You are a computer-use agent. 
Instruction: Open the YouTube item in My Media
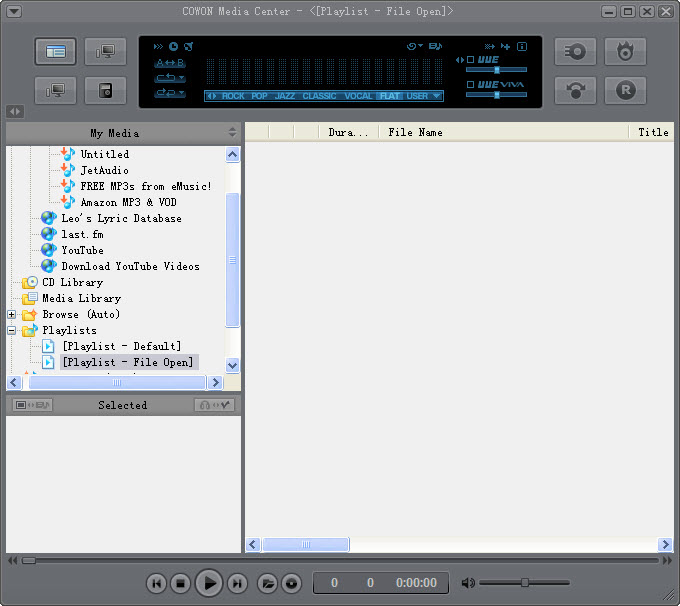[x=82, y=251]
